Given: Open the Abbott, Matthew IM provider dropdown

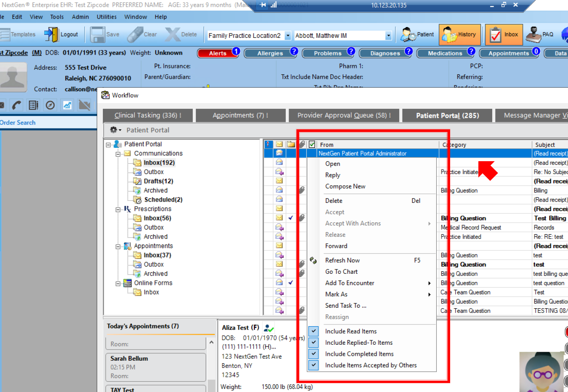Looking at the screenshot, I should 389,36.
